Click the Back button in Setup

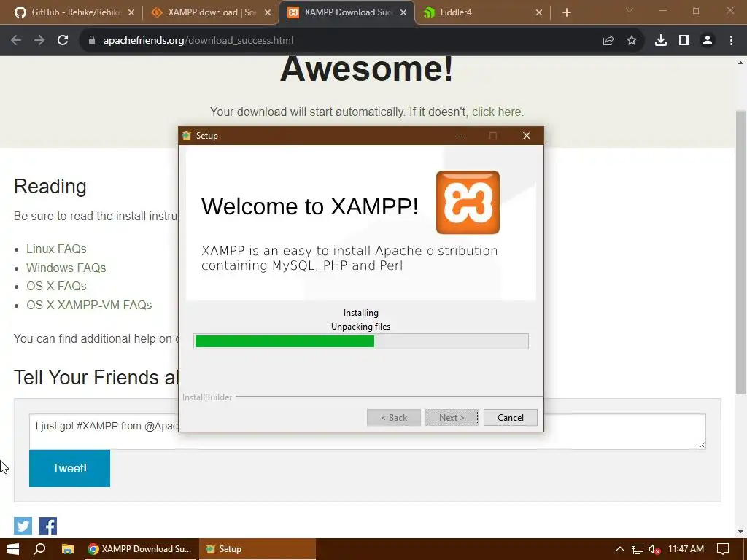[x=394, y=418]
